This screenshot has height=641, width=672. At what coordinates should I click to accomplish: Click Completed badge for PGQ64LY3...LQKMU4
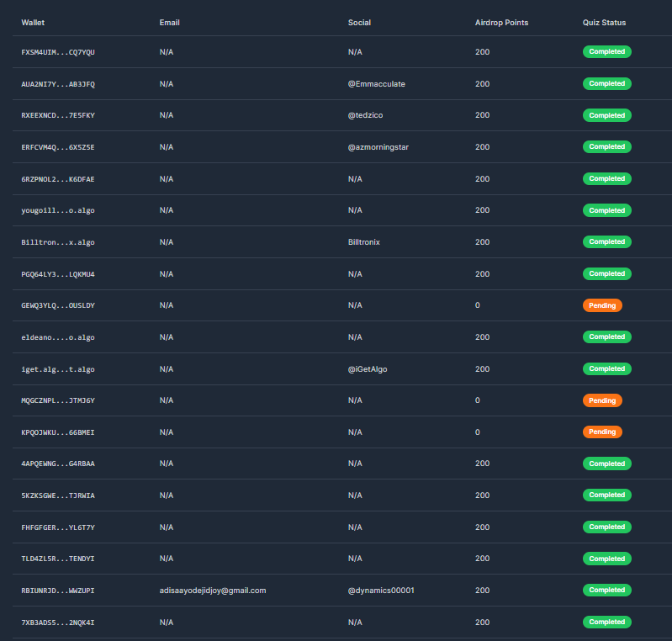tap(607, 273)
